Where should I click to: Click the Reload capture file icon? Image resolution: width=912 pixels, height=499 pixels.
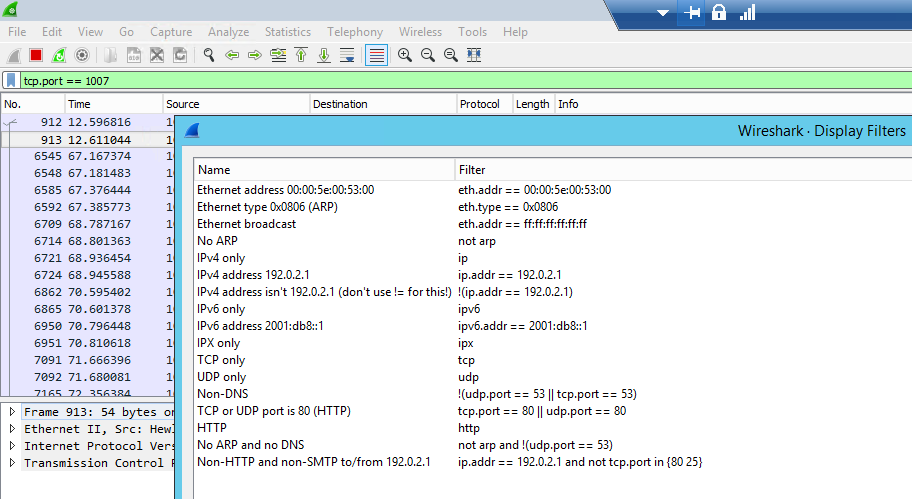(x=180, y=55)
